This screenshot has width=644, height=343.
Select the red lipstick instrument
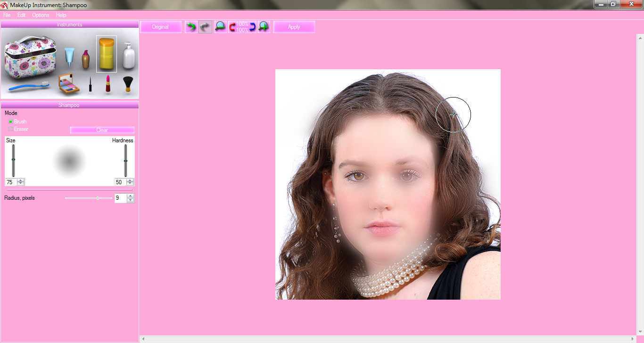click(108, 84)
